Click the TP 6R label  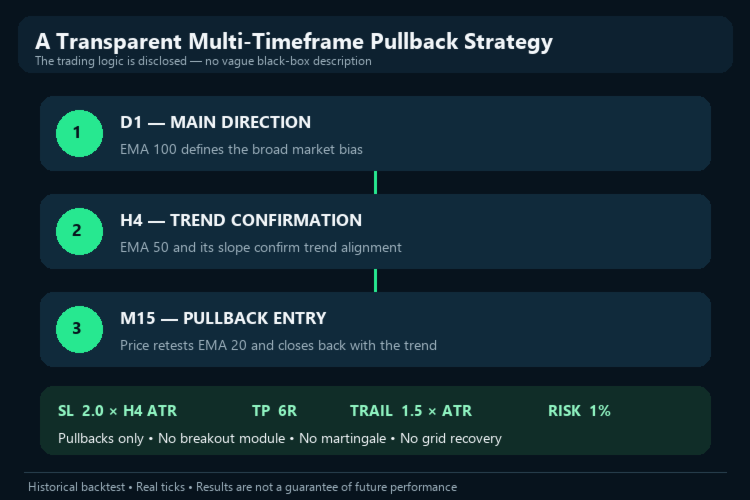tap(275, 411)
